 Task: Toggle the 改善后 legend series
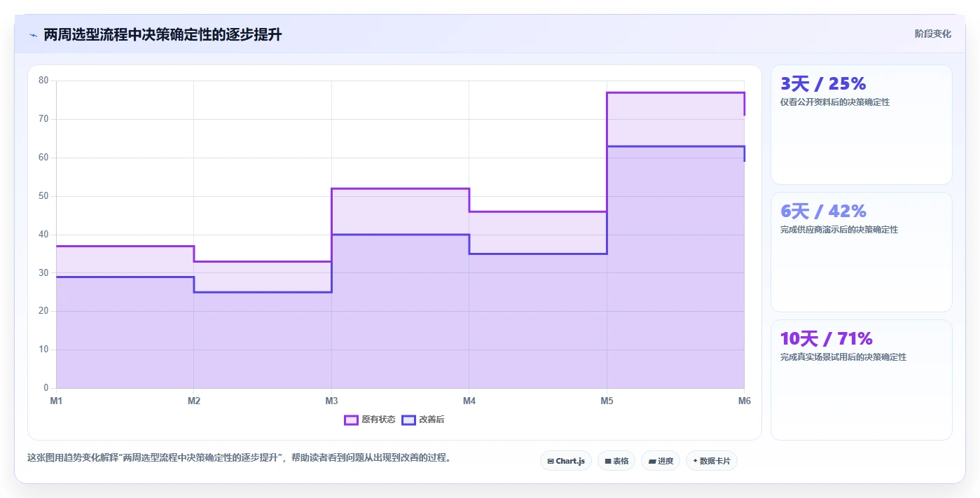click(x=423, y=420)
